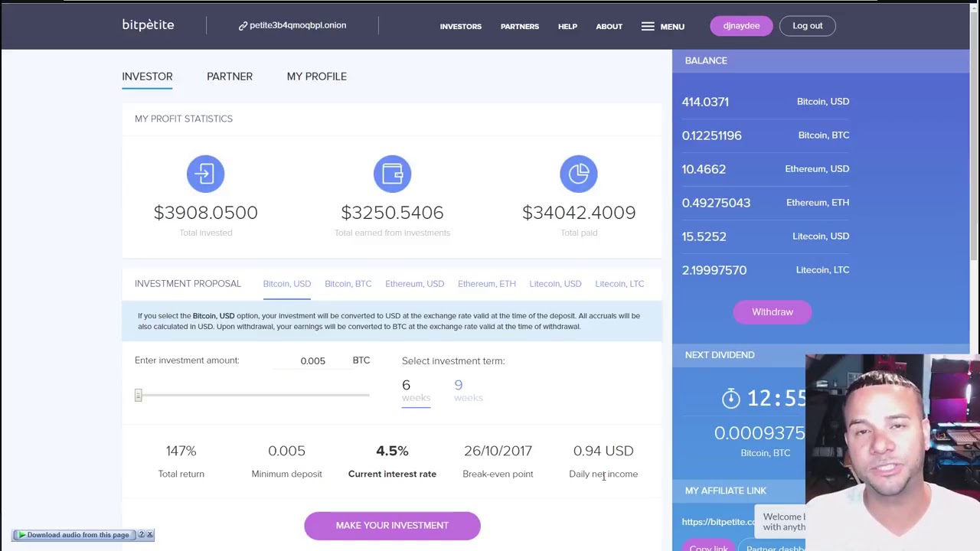The width and height of the screenshot is (980, 551).
Task: Click the Withdraw button
Action: click(x=772, y=312)
